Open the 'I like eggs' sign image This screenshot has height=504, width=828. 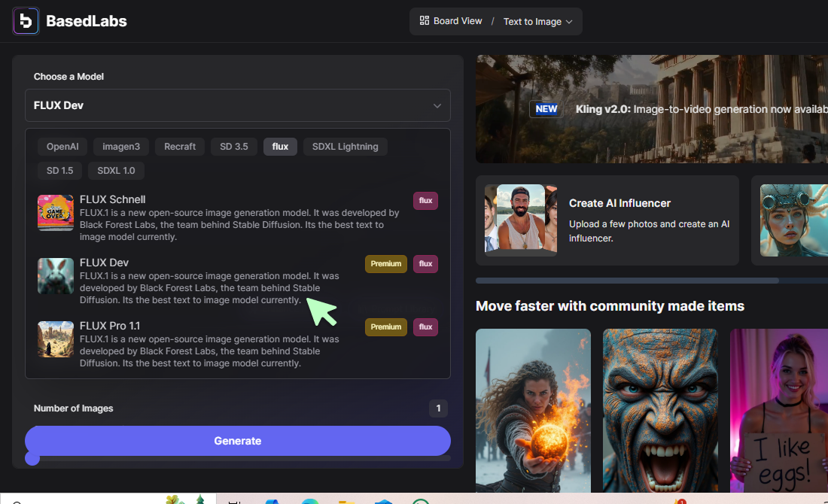click(x=779, y=411)
